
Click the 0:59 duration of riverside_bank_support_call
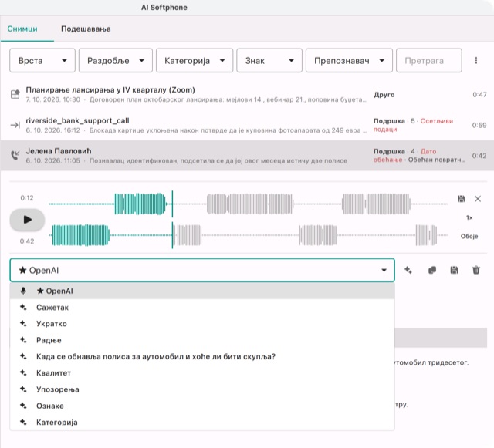click(479, 125)
